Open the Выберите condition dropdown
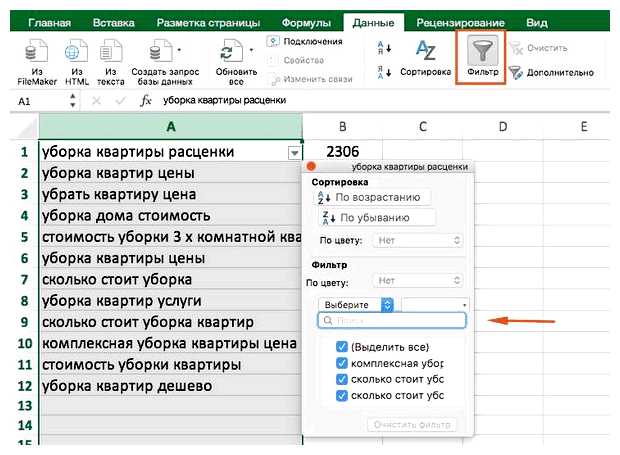 click(356, 305)
